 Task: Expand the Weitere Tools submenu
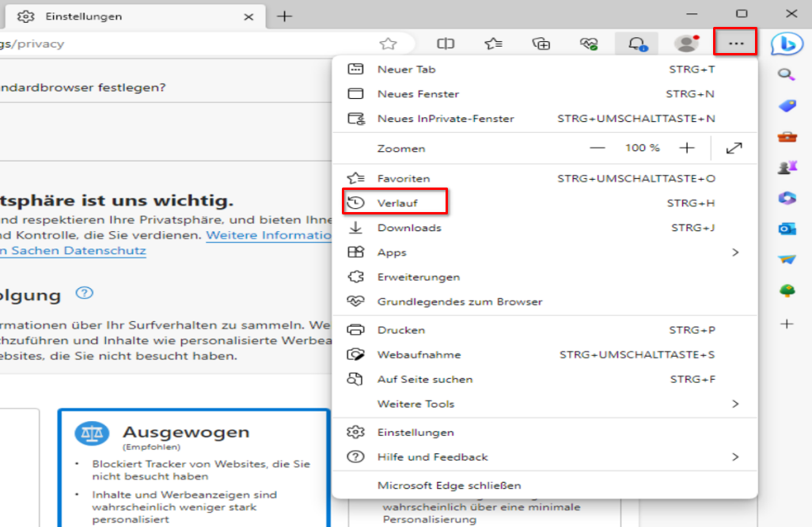[x=544, y=404]
